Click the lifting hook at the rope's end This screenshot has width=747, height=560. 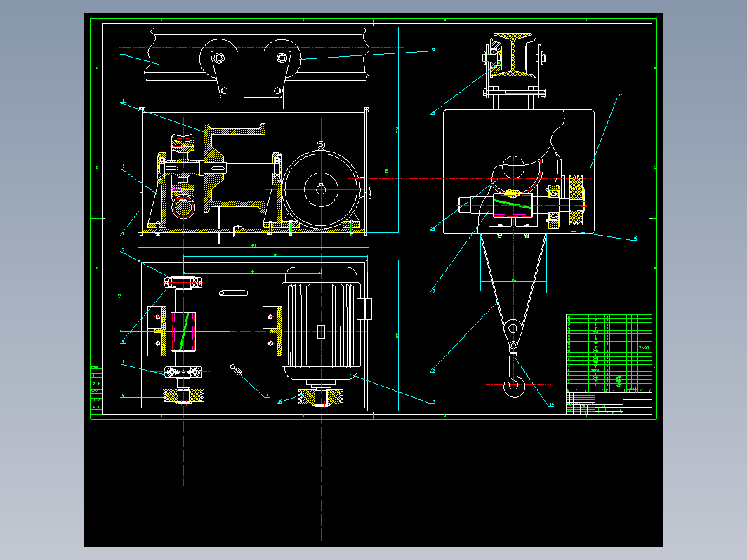(515, 375)
